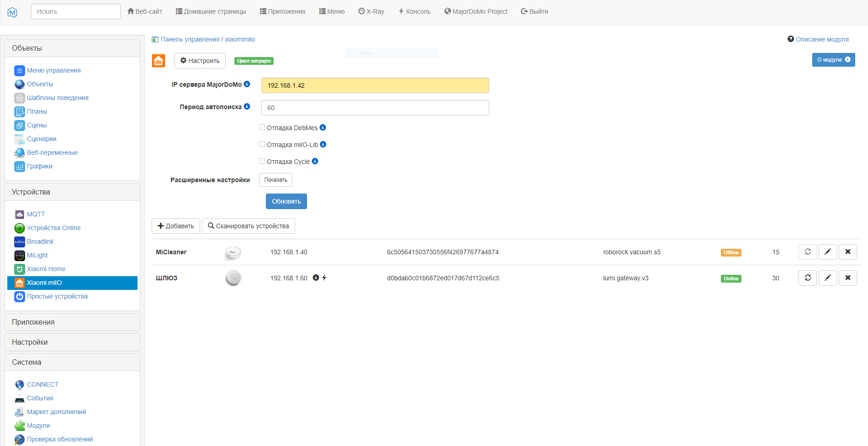Enable the Отладка DebMes checkbox
The height and width of the screenshot is (446, 868).
(262, 127)
